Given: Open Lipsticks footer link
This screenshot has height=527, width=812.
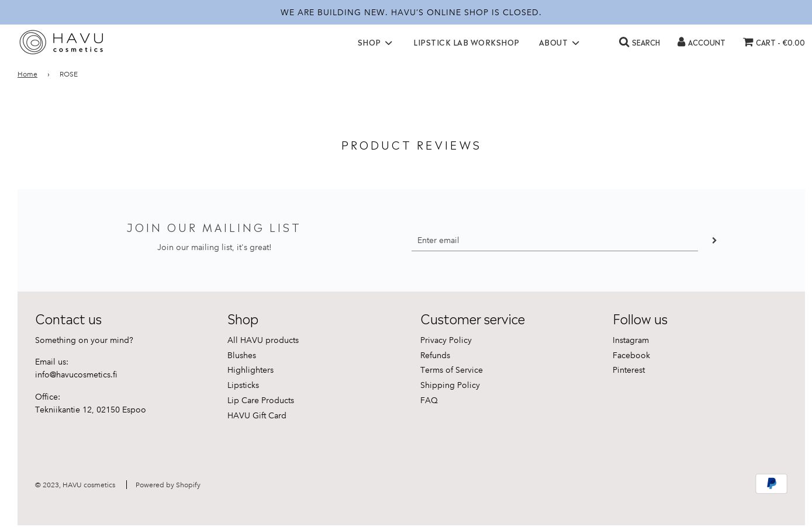Looking at the screenshot, I should click(x=243, y=385).
